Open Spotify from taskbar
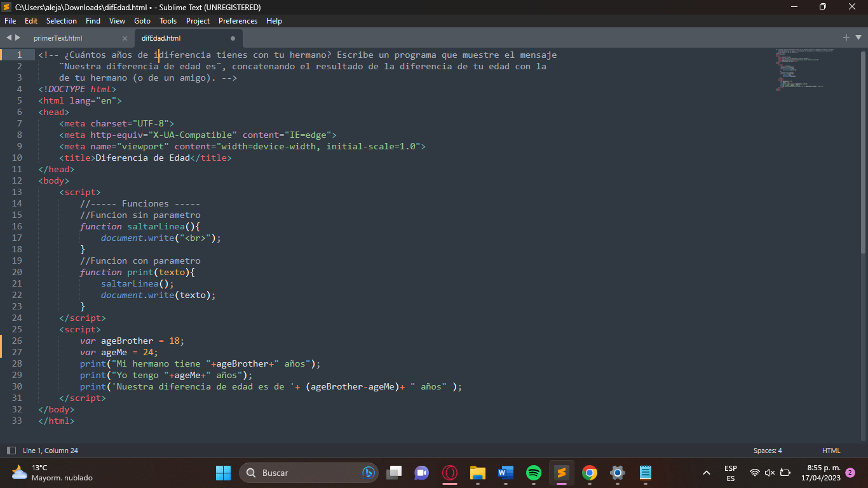This screenshot has height=488, width=868. tap(534, 473)
